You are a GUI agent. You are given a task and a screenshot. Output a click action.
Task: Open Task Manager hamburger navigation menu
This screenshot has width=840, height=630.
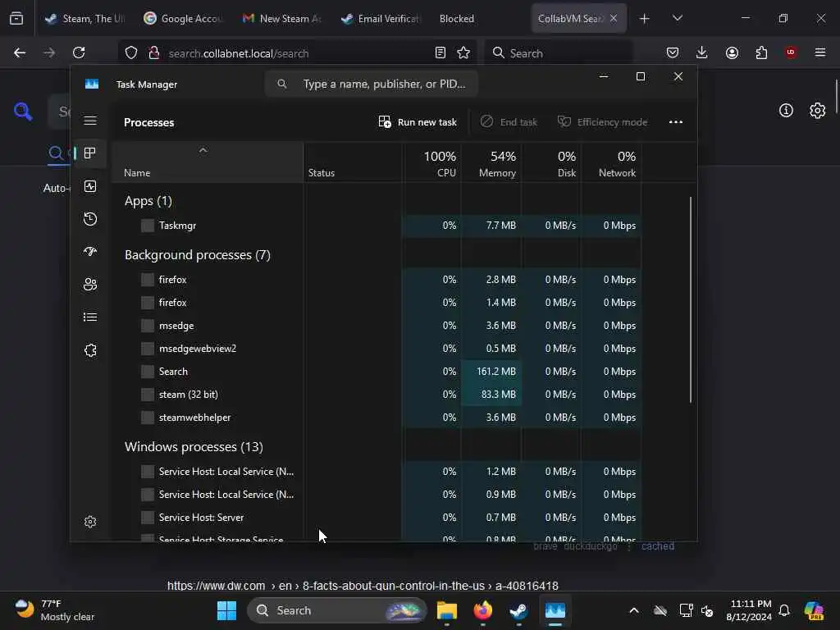coord(90,121)
